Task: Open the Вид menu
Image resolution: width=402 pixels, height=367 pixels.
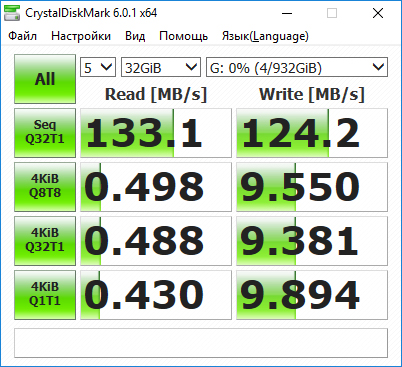Action: (x=135, y=36)
